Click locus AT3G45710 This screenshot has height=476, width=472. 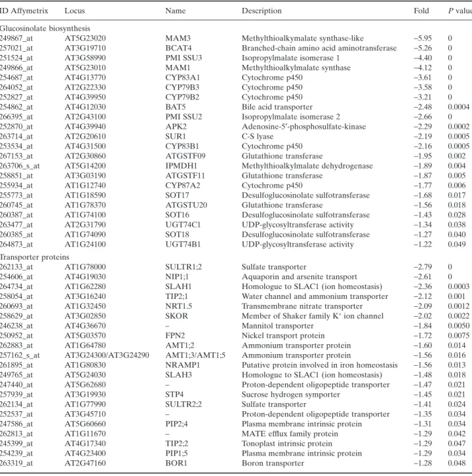point(85,414)
